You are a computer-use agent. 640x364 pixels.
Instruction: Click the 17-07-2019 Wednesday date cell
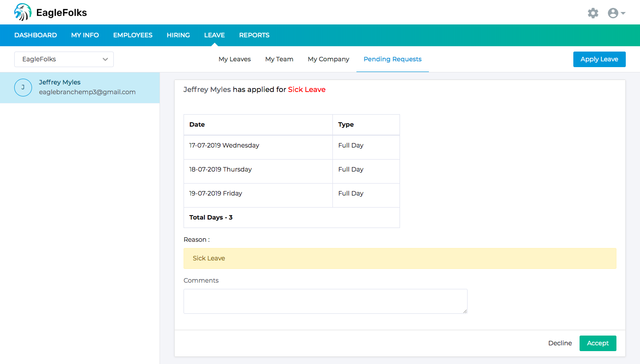[258, 147]
